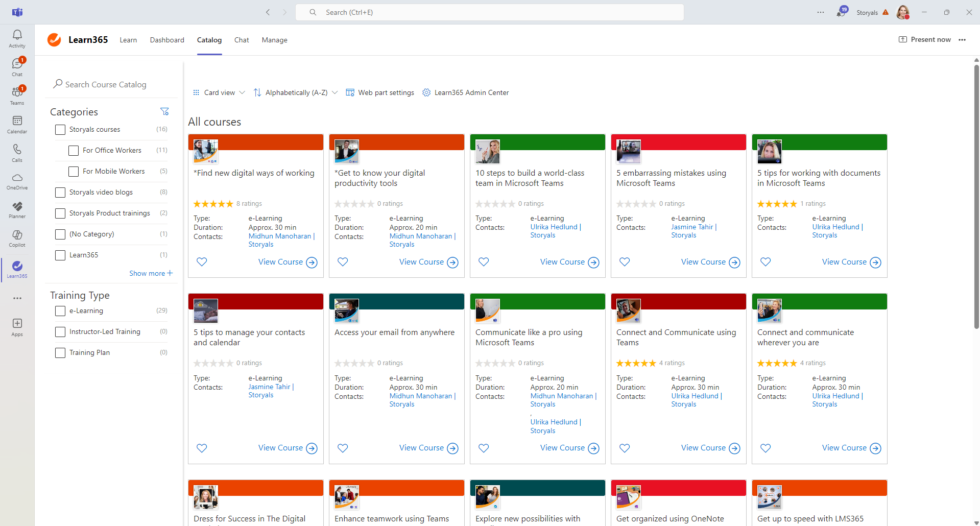Favorite the Find new digital ways course
This screenshot has height=526, width=980.
click(202, 262)
